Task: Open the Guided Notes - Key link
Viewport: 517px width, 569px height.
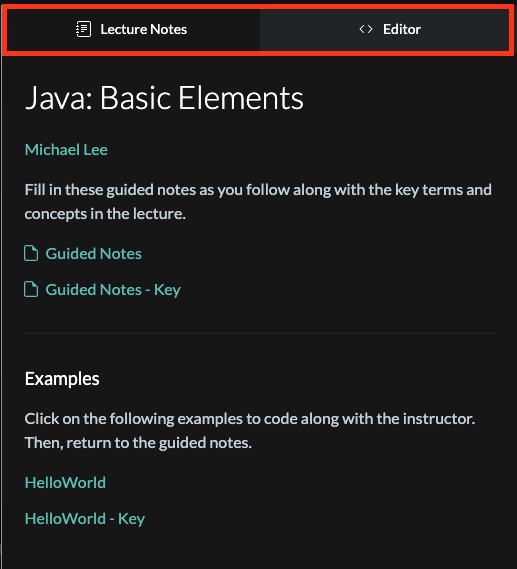Action: tap(113, 290)
